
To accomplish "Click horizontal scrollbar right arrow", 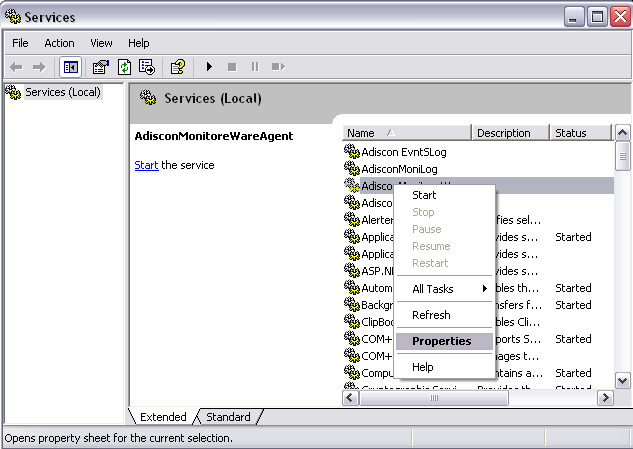I will point(605,398).
